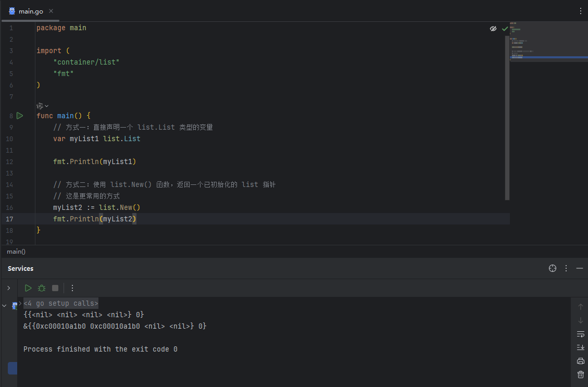This screenshot has width=588, height=387.
Task: Toggle scroll to end of console
Action: [581, 347]
